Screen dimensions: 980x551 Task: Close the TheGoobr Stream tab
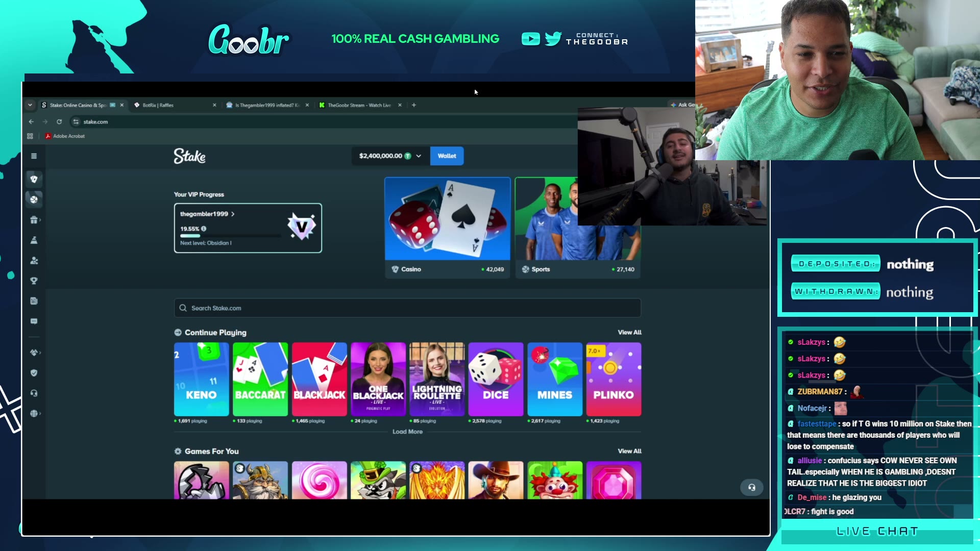tap(400, 105)
